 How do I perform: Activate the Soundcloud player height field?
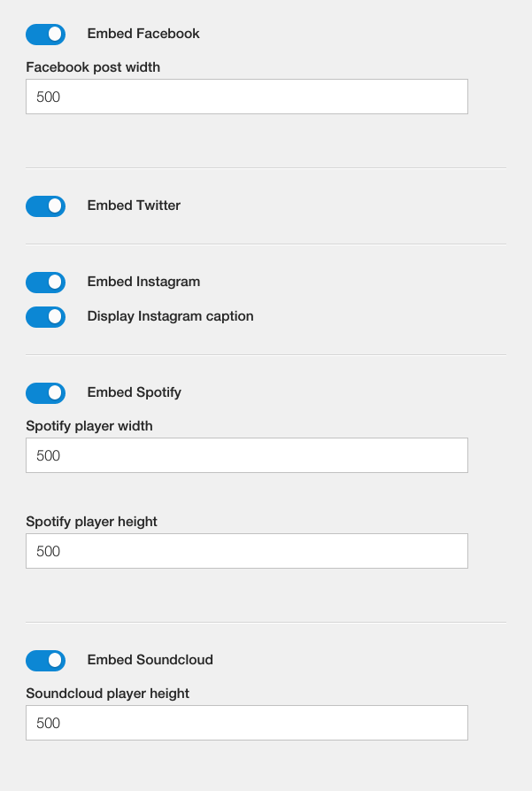click(247, 723)
